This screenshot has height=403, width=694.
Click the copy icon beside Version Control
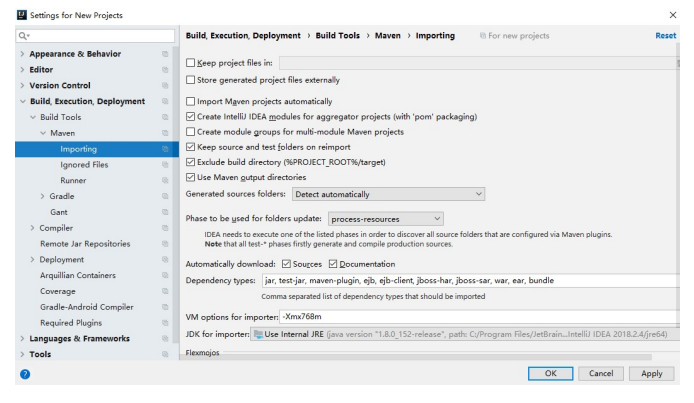[165, 85]
